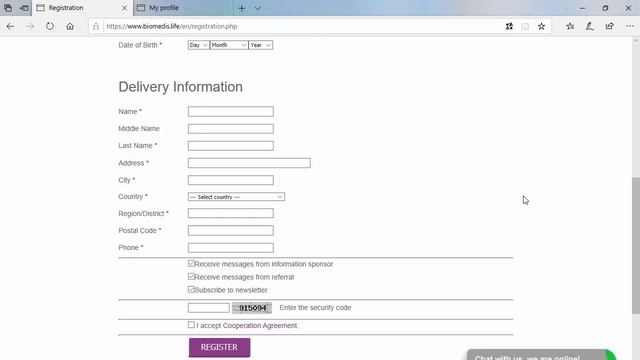Click Enter the security code text
This screenshot has width=640, height=360.
tap(315, 308)
